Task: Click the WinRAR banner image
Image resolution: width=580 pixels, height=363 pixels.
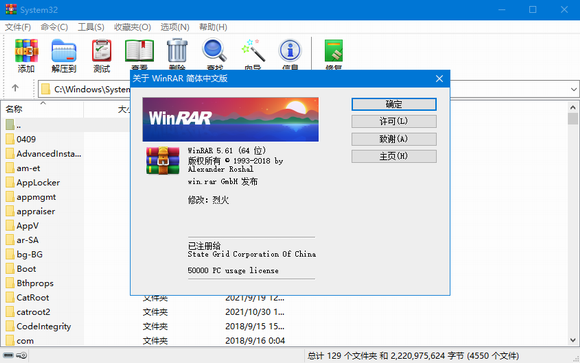Action: tap(230, 120)
